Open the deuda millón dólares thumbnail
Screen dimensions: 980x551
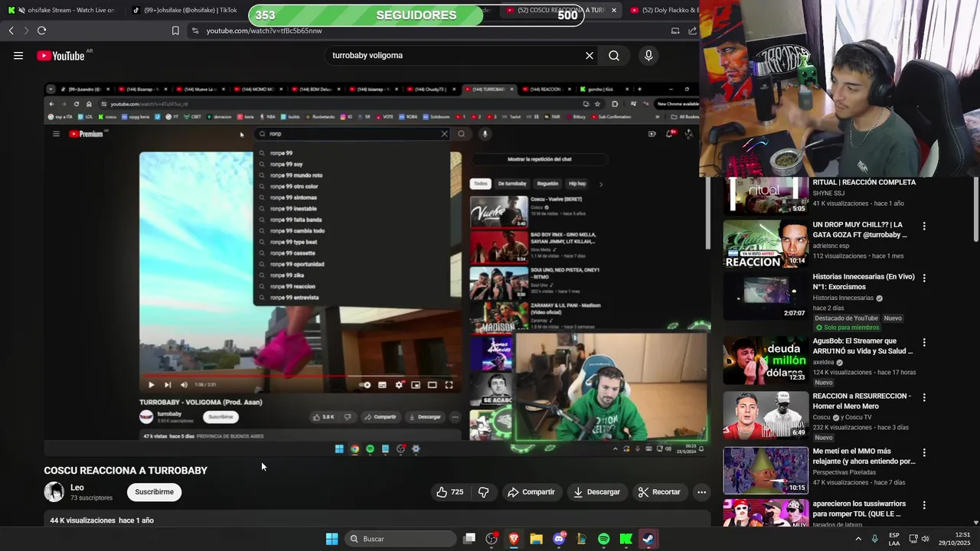765,360
